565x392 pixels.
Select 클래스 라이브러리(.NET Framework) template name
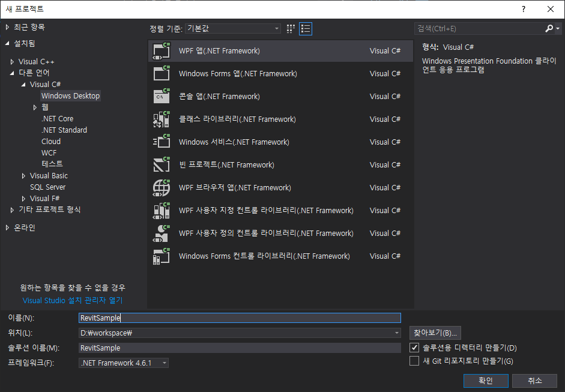[237, 119]
